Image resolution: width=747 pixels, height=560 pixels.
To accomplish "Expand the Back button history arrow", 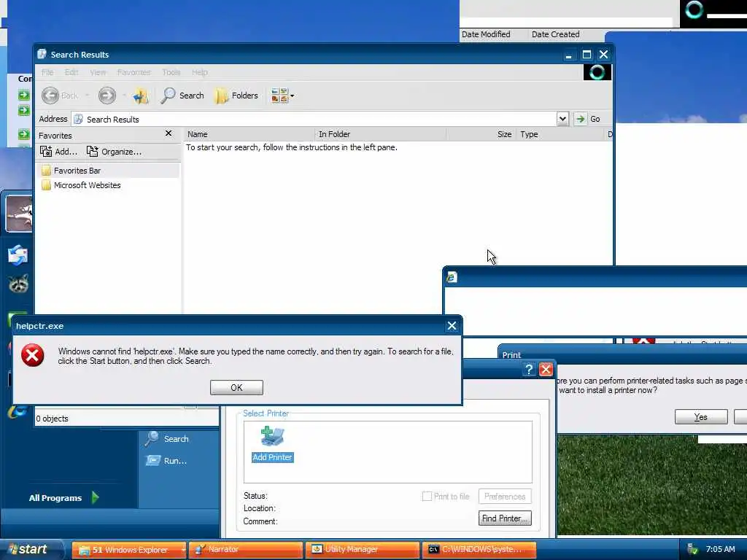I will 88,96.
